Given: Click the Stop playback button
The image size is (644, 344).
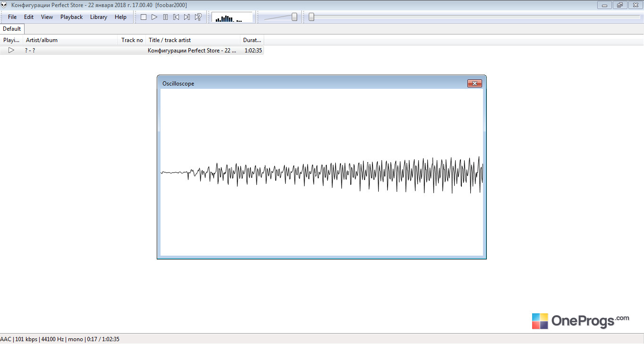Looking at the screenshot, I should [144, 17].
